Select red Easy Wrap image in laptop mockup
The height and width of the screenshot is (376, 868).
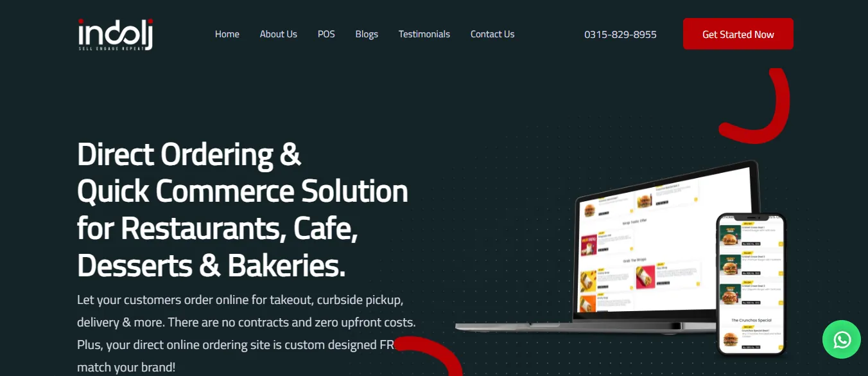click(646, 277)
